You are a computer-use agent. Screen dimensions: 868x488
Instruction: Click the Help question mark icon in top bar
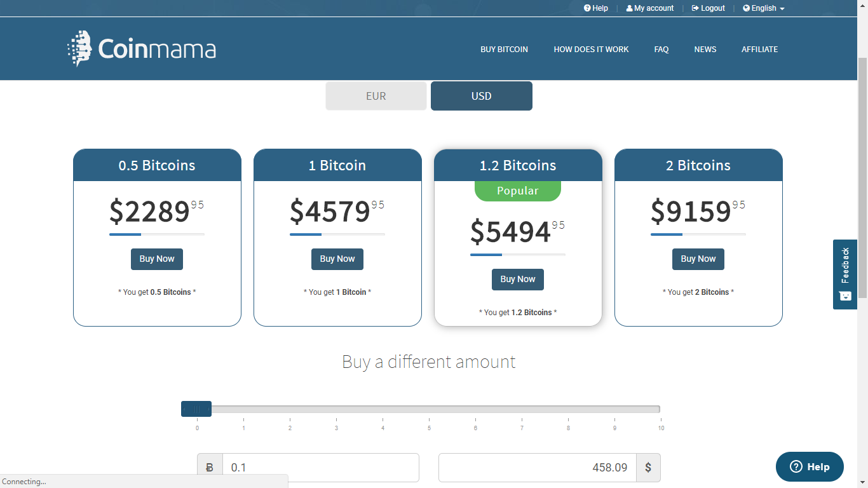click(587, 8)
